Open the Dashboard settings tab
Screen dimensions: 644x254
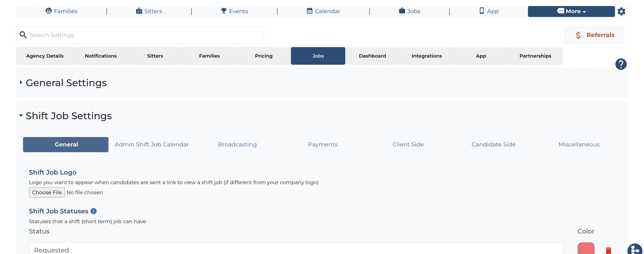[x=372, y=56]
